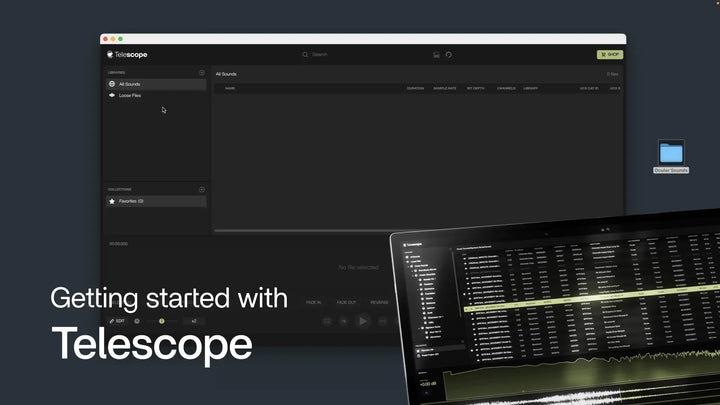This screenshot has width=720, height=405.
Task: Click the Telescope logo in the header
Action: [127, 55]
